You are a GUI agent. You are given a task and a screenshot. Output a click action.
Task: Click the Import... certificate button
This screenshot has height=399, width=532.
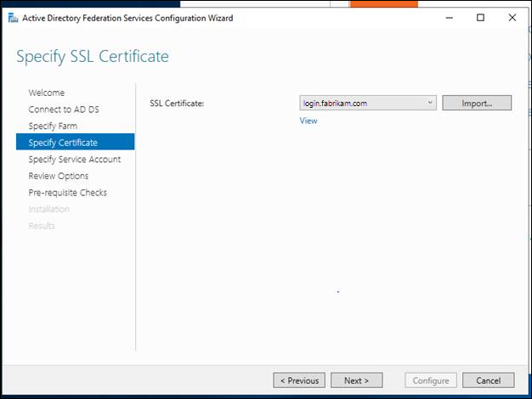pyautogui.click(x=476, y=103)
